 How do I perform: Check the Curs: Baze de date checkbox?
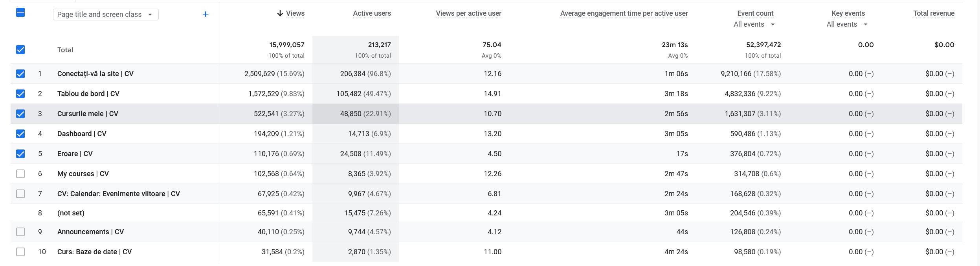pos(20,252)
